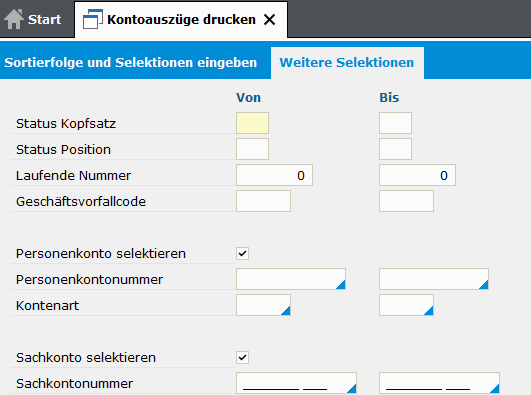Image resolution: width=531 pixels, height=395 pixels.
Task: Click the Status Position label
Action: click(x=63, y=150)
